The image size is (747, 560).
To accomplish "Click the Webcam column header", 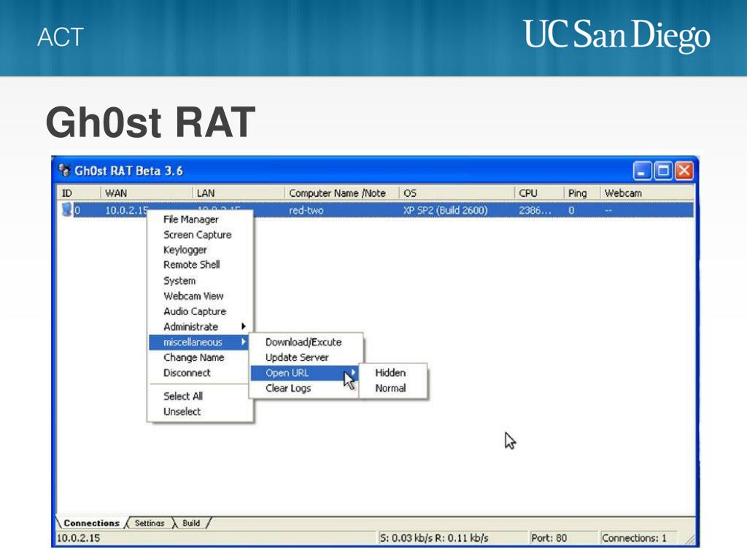I will 646,192.
